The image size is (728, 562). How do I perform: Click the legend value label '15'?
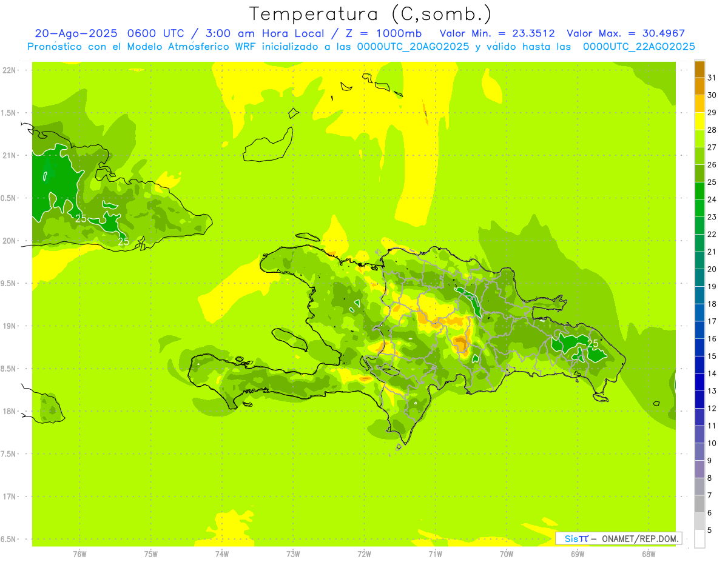(712, 356)
